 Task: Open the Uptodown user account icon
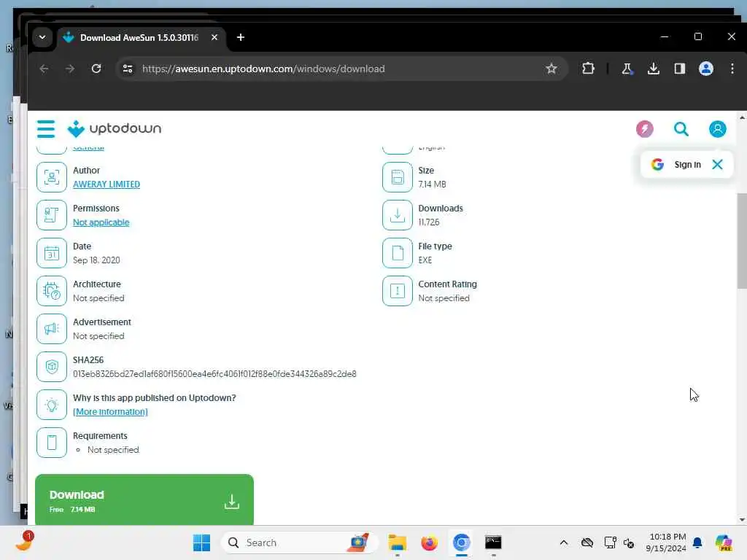point(718,128)
